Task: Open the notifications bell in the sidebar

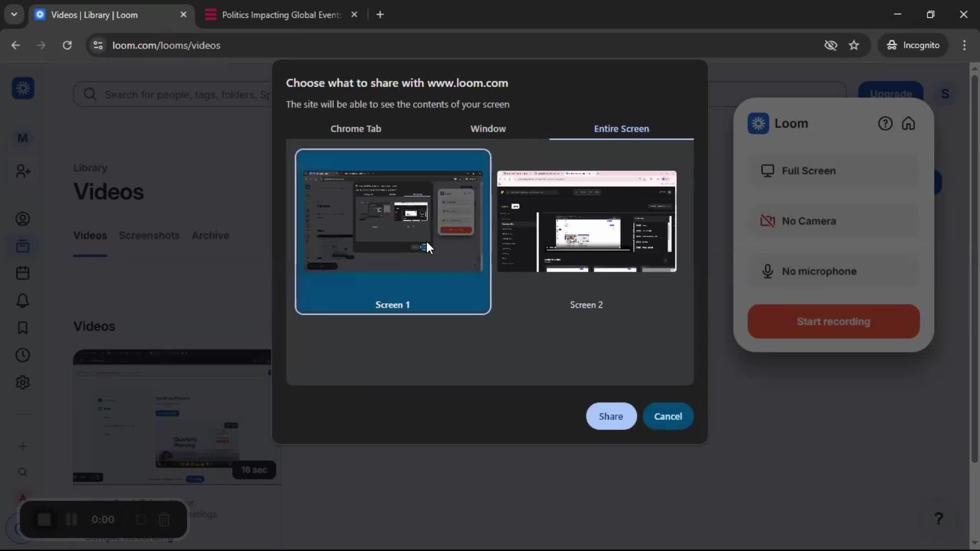Action: [x=22, y=300]
